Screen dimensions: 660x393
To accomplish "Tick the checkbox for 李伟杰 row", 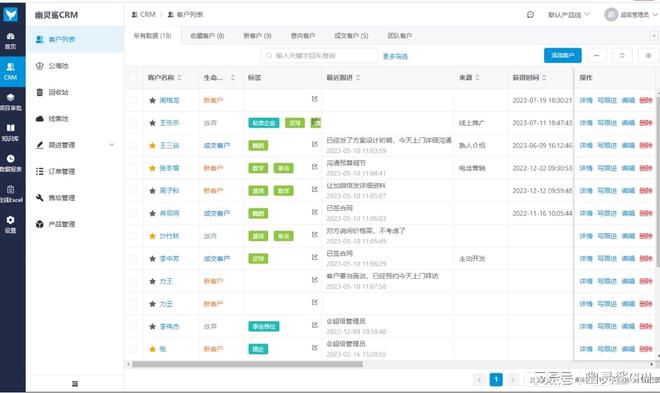I will coord(133,327).
